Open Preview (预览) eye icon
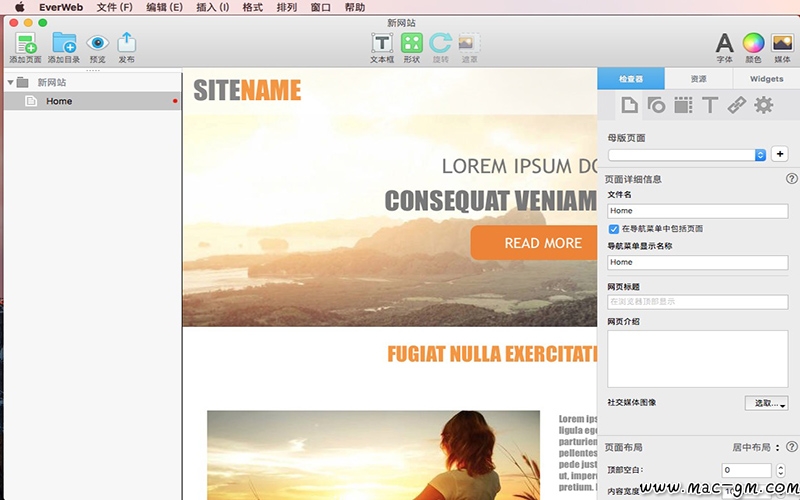800x500 pixels. pos(97,43)
